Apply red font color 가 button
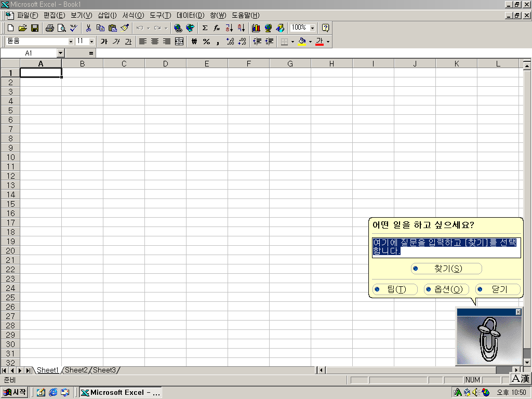 click(x=320, y=42)
